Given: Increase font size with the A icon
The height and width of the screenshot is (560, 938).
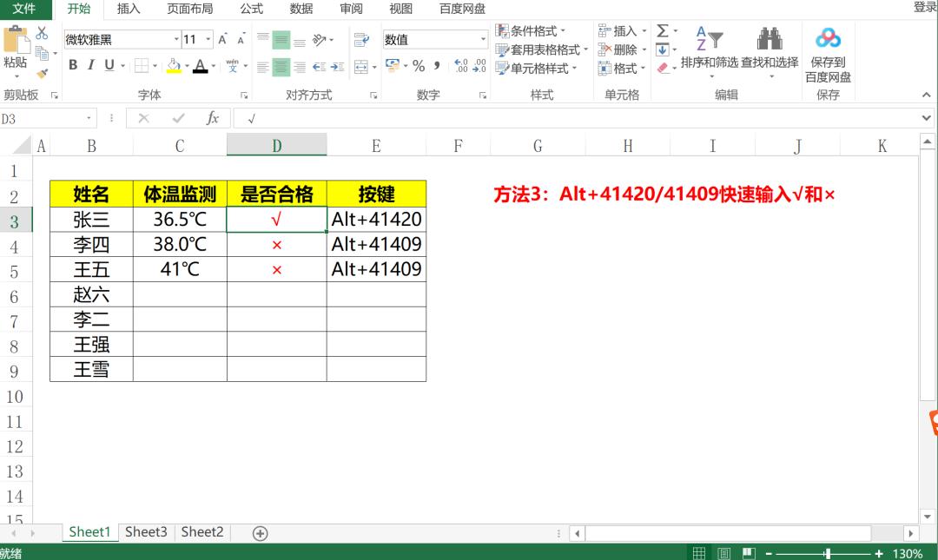Looking at the screenshot, I should pos(222,38).
